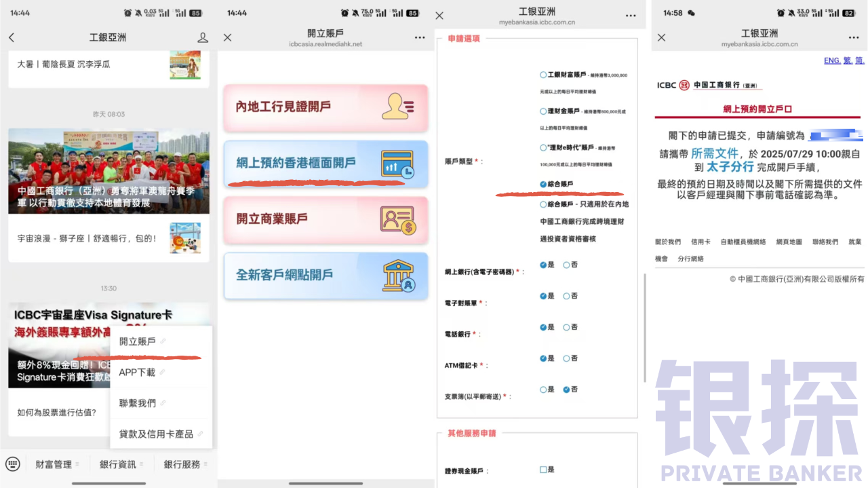Tap the back arrow beside 工銀亞洲 chat title

coord(11,38)
